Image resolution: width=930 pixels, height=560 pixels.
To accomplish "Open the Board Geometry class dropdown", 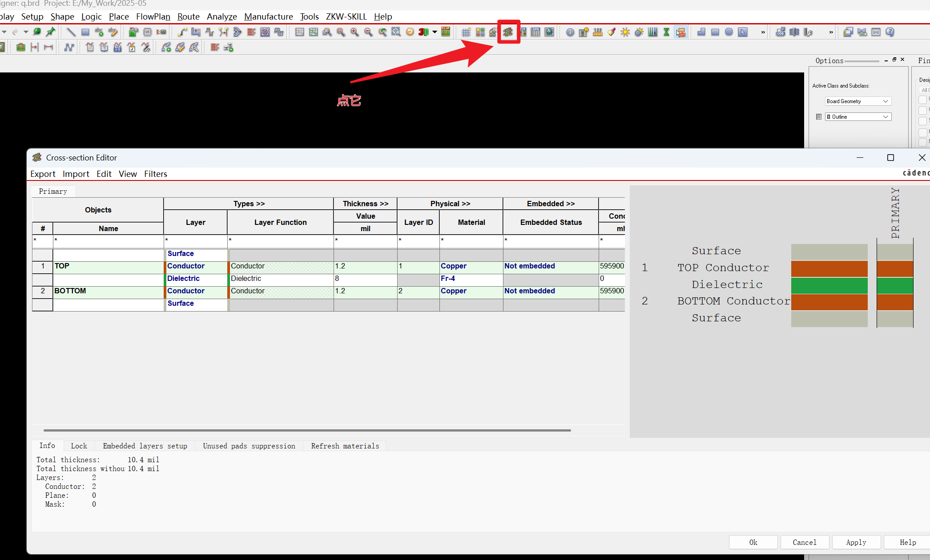I will 858,101.
